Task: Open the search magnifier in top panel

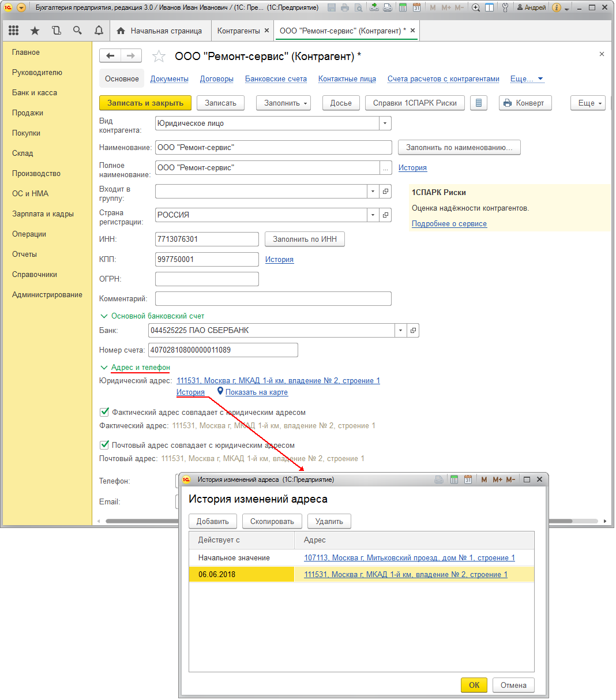Action: [77, 31]
